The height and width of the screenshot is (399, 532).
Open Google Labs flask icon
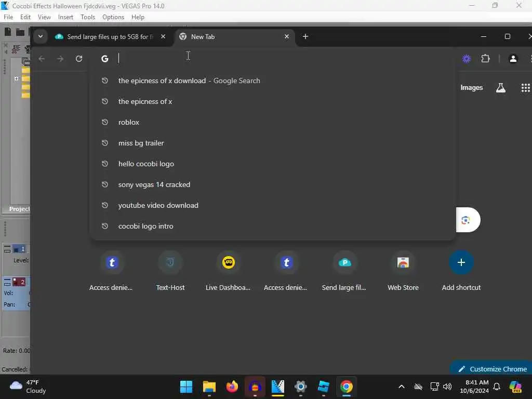click(x=500, y=88)
